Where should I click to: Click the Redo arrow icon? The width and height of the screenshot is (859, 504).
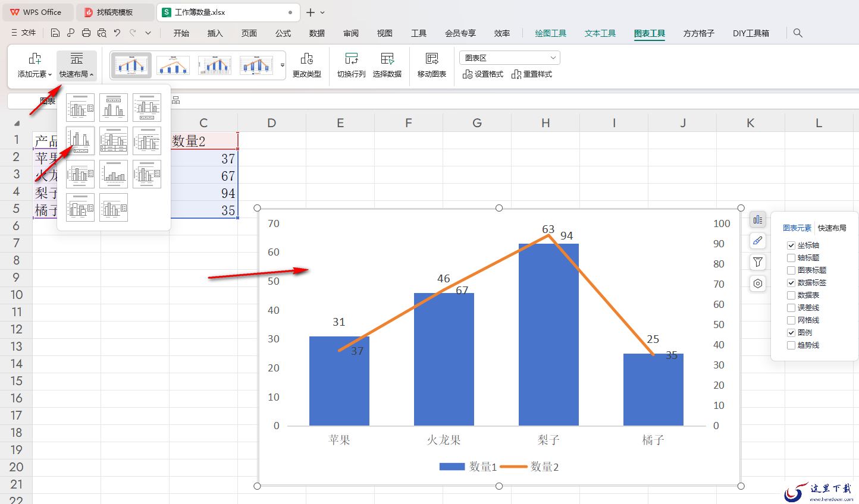133,33
